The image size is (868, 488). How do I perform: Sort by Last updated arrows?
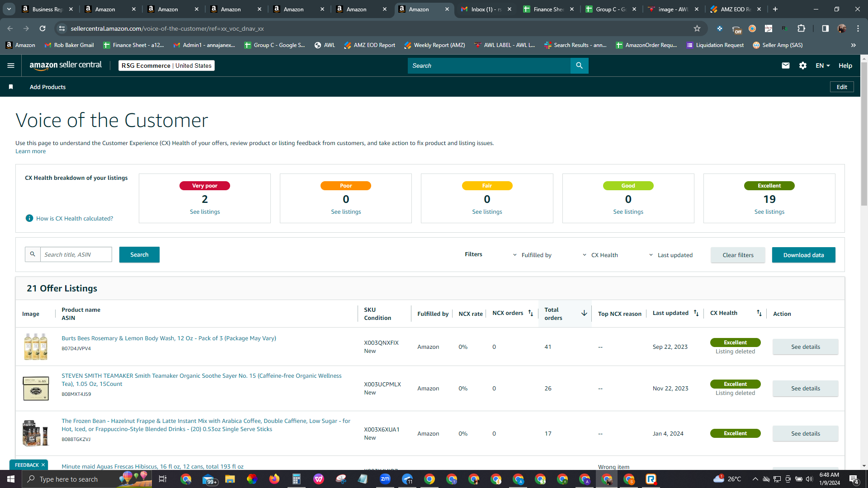coord(696,313)
